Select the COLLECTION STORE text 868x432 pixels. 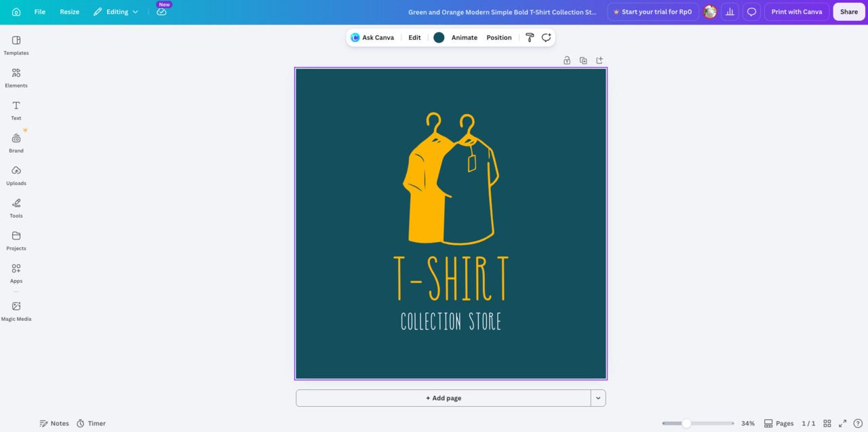click(451, 321)
